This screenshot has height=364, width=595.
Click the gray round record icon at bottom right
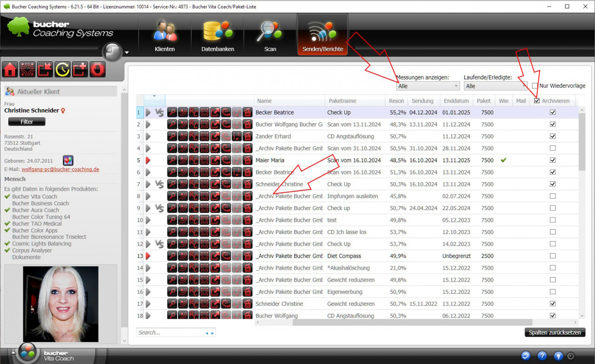point(570,356)
